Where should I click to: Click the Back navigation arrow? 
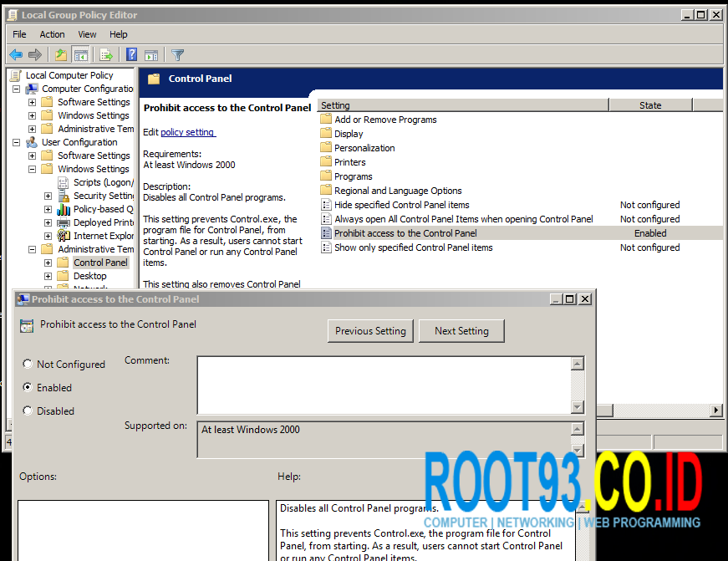pyautogui.click(x=15, y=55)
